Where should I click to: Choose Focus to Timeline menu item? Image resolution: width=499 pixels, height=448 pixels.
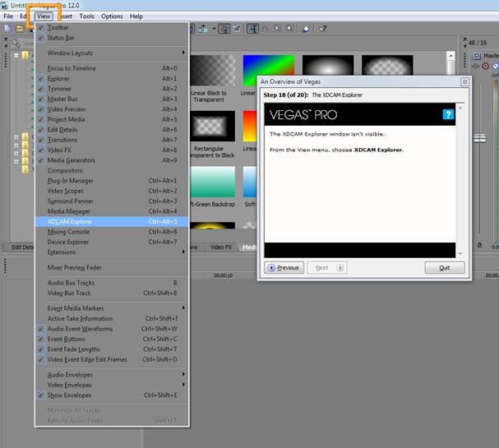coord(111,68)
